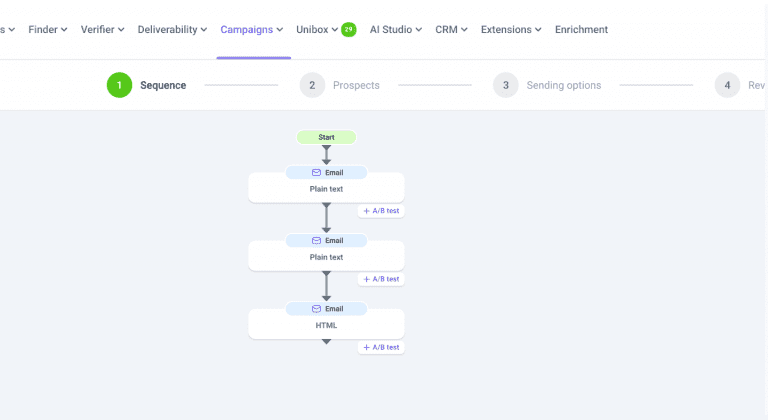Screen dimensions: 768x420
Task: Select the Start node of the sequence
Action: (326, 137)
